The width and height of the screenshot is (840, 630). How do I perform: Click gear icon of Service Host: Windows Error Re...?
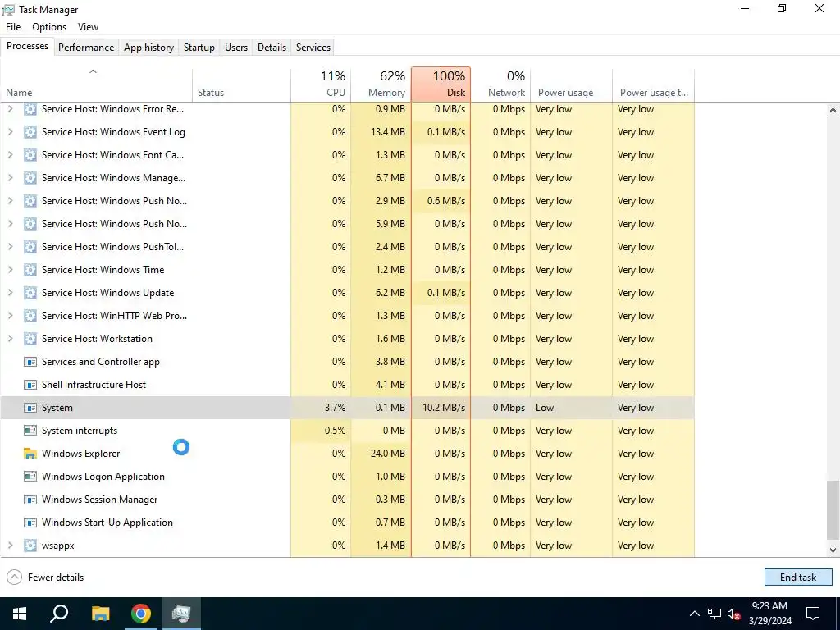pos(30,109)
